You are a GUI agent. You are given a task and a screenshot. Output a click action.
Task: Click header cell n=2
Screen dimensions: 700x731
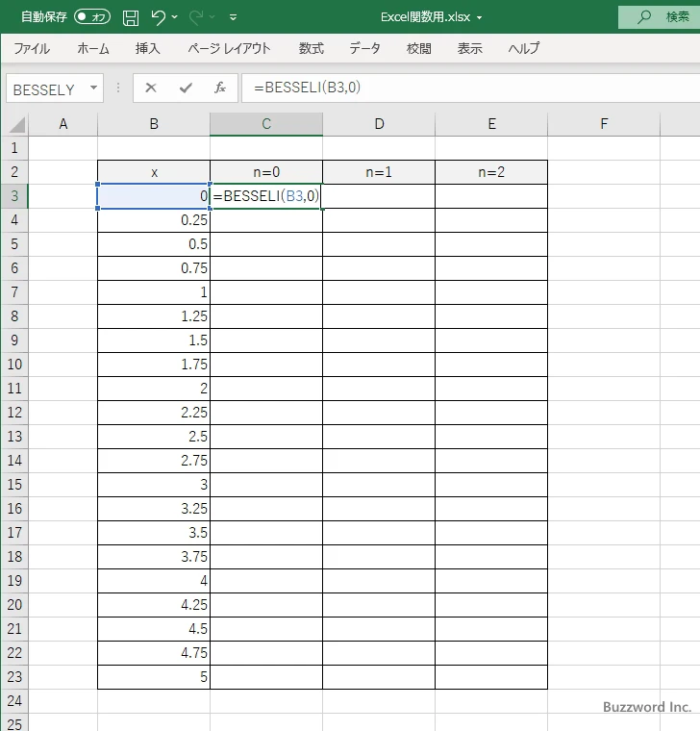tap(491, 172)
